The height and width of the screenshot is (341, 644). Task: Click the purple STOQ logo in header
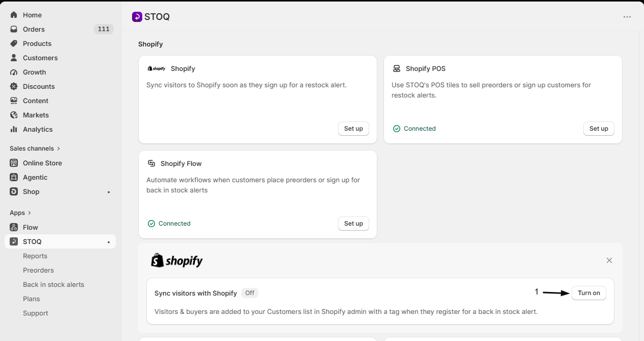137,17
